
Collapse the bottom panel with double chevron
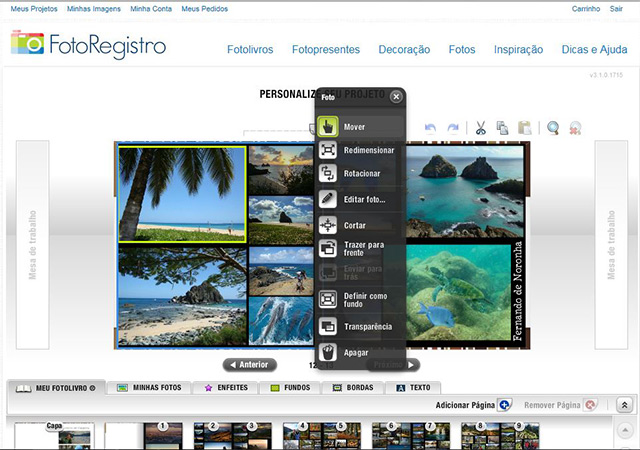[624, 405]
